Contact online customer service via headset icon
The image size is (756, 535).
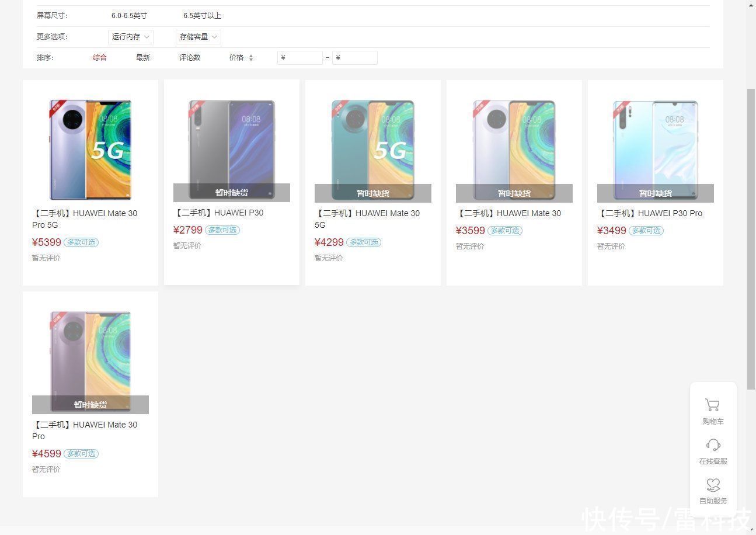coord(713,444)
